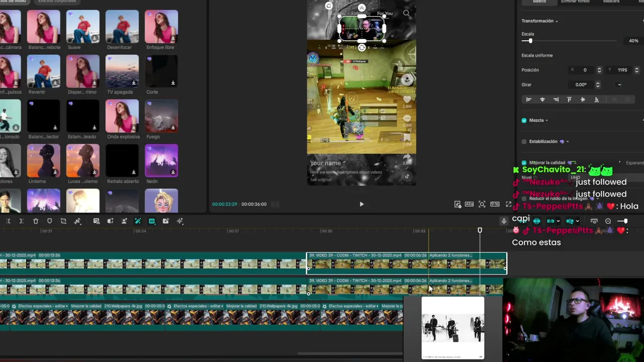The image size is (644, 362).
Task: Click the 9:16 aspect ratio icon
Action: (495, 204)
